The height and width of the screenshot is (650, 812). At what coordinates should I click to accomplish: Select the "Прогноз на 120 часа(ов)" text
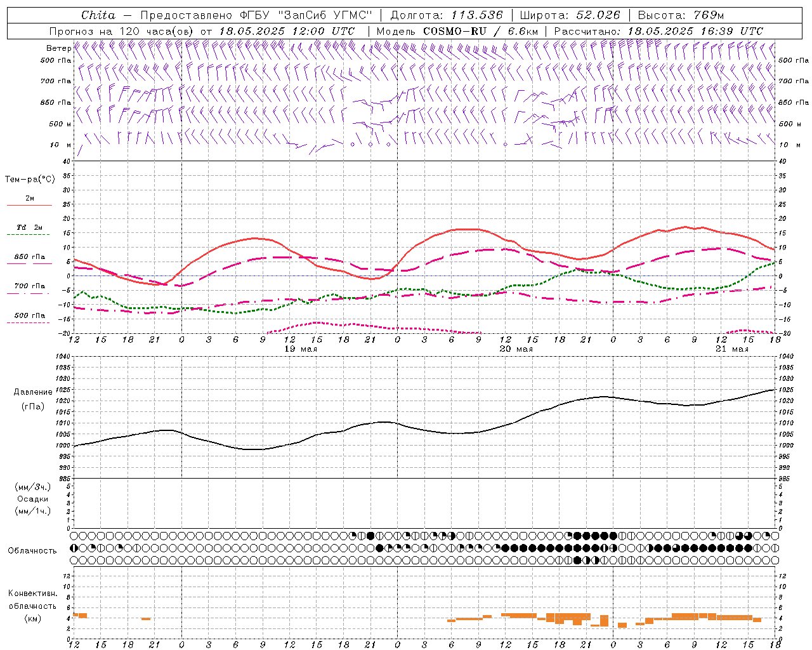tap(122, 31)
